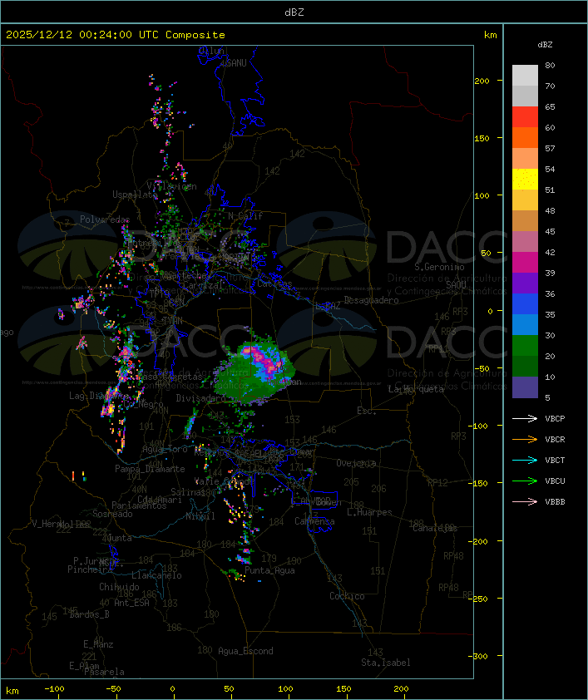The height and width of the screenshot is (700, 588).
Task: Click the green VBCU arrow icon
Action: click(x=525, y=481)
